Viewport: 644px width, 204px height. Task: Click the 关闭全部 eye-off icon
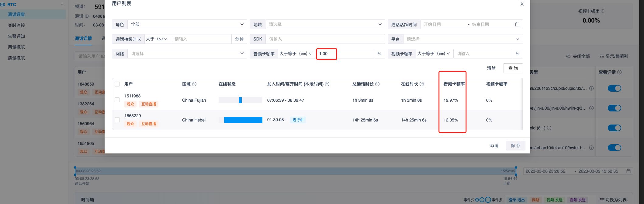click(x=568, y=56)
